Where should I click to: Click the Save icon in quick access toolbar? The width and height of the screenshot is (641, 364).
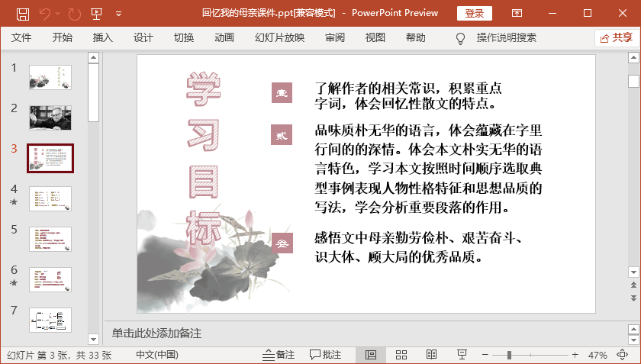pyautogui.click(x=22, y=14)
